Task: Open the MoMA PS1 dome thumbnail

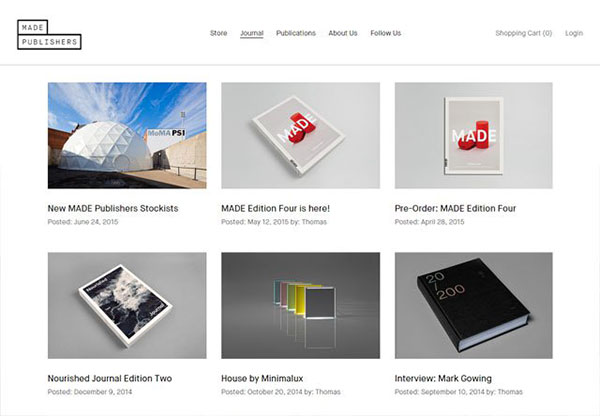Action: pos(127,135)
